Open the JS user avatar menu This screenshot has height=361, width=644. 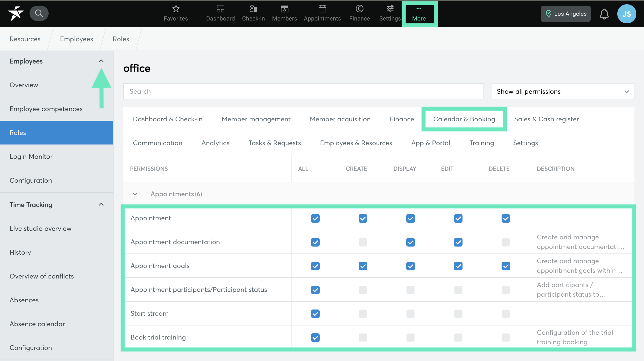coord(627,14)
